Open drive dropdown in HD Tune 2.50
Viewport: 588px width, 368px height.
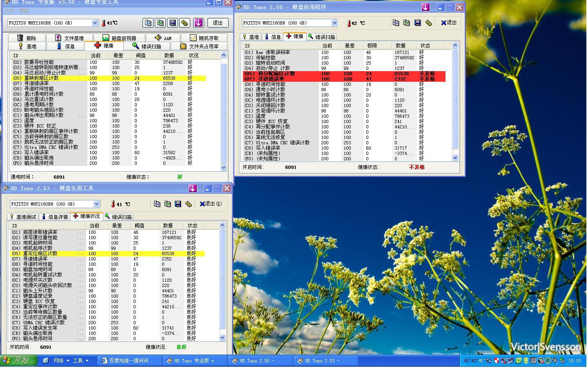(x=334, y=23)
